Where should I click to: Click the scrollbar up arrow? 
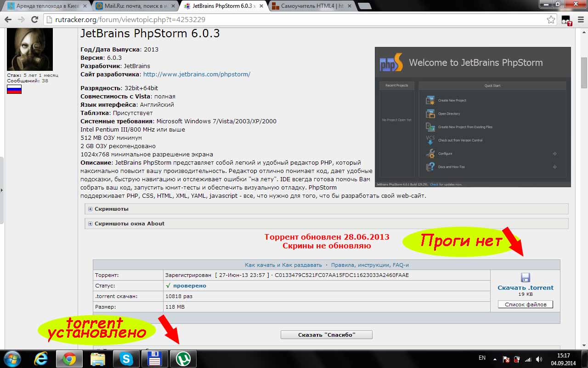[x=584, y=31]
